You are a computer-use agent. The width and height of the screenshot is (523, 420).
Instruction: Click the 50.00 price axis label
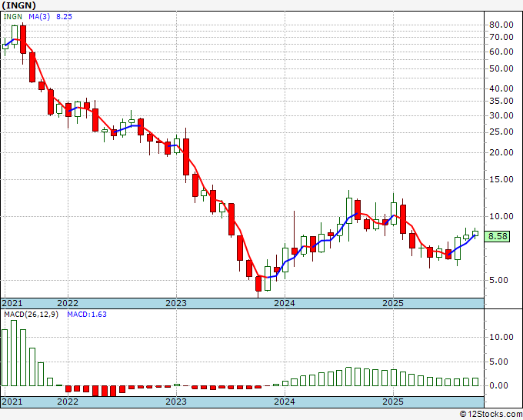501,68
